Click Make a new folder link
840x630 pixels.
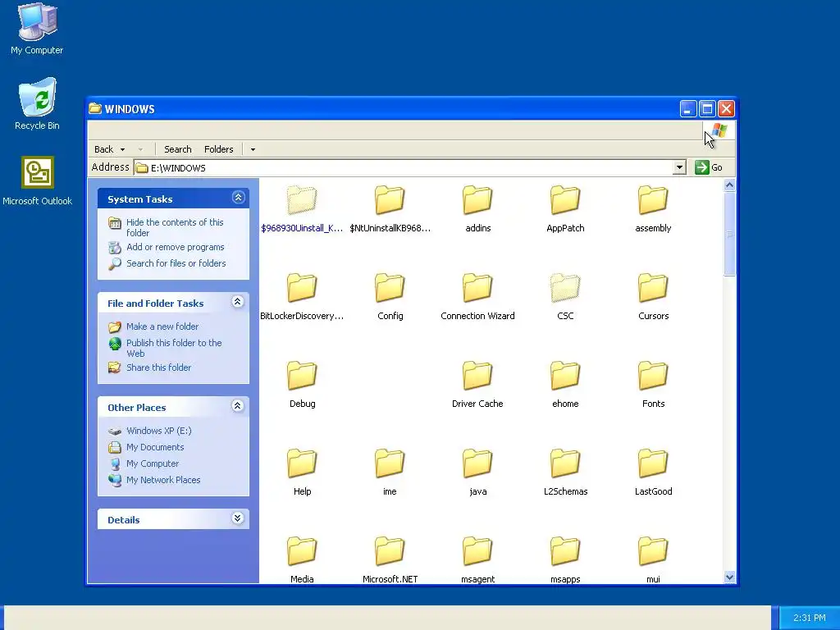[x=162, y=326]
